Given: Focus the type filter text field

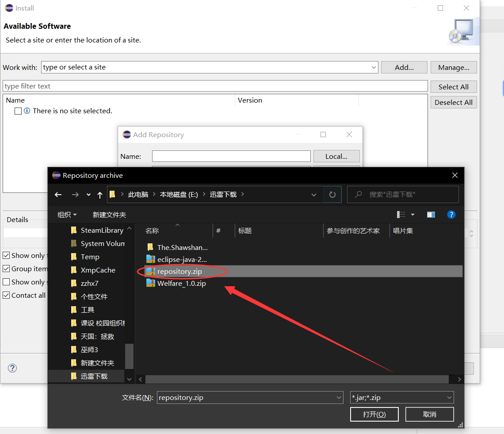Looking at the screenshot, I should tap(215, 86).
